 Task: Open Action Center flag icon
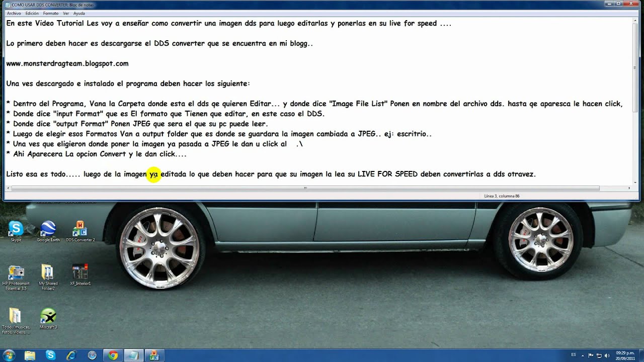(x=591, y=355)
